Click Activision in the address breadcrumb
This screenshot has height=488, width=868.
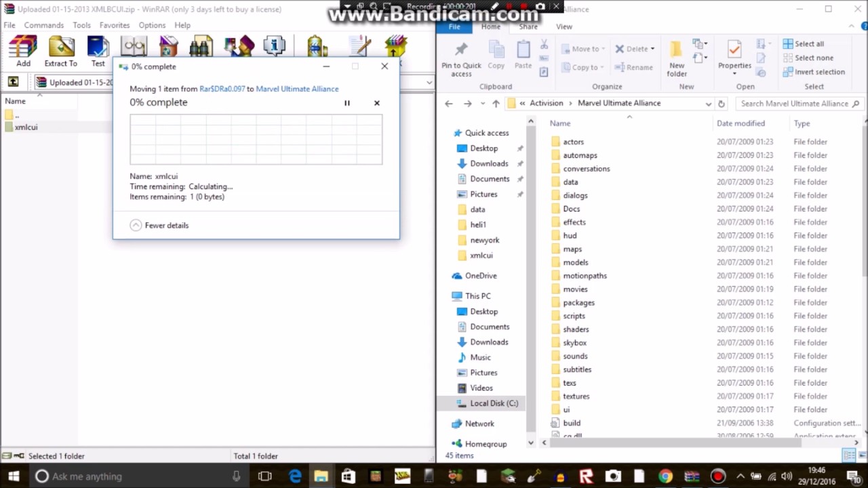[547, 103]
